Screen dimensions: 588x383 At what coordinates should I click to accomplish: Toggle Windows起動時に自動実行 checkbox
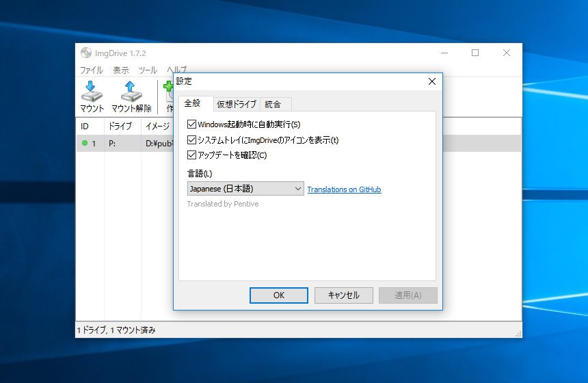pos(191,124)
